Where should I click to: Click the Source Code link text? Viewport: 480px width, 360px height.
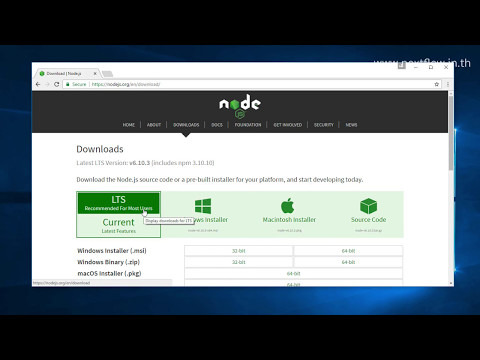point(368,220)
